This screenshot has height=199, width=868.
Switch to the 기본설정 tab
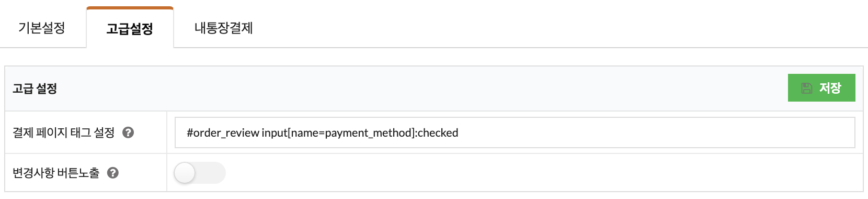[42, 28]
